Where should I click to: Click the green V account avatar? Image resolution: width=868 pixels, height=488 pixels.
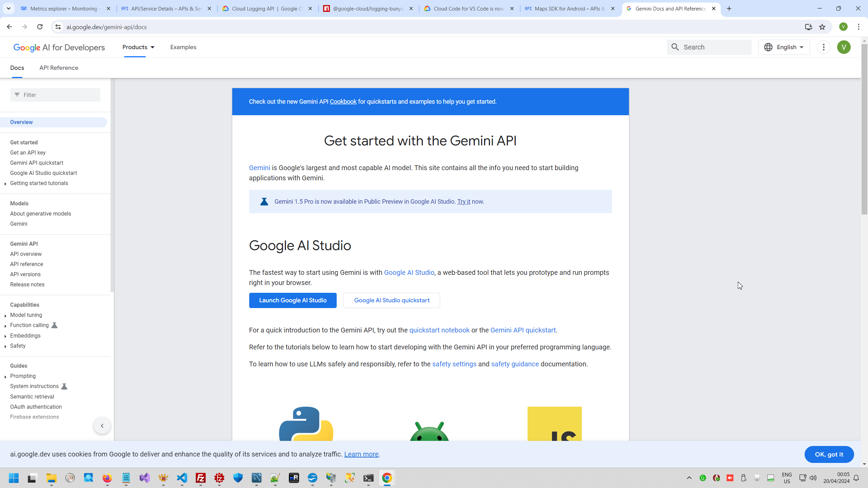click(x=844, y=47)
